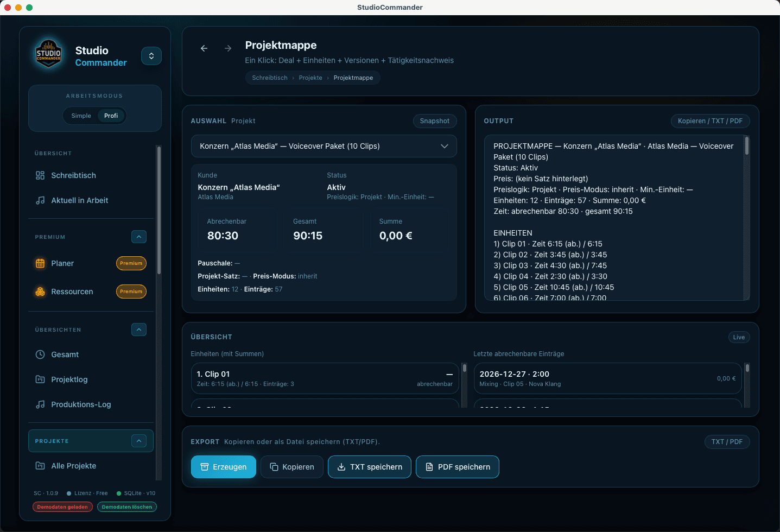
Task: Toggle the Live indicator in Übersicht
Action: (x=738, y=337)
